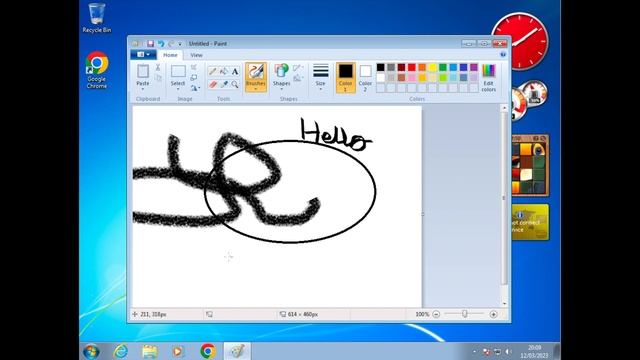The image size is (640, 360).
Task: Select the Text tool
Action: coord(235,71)
